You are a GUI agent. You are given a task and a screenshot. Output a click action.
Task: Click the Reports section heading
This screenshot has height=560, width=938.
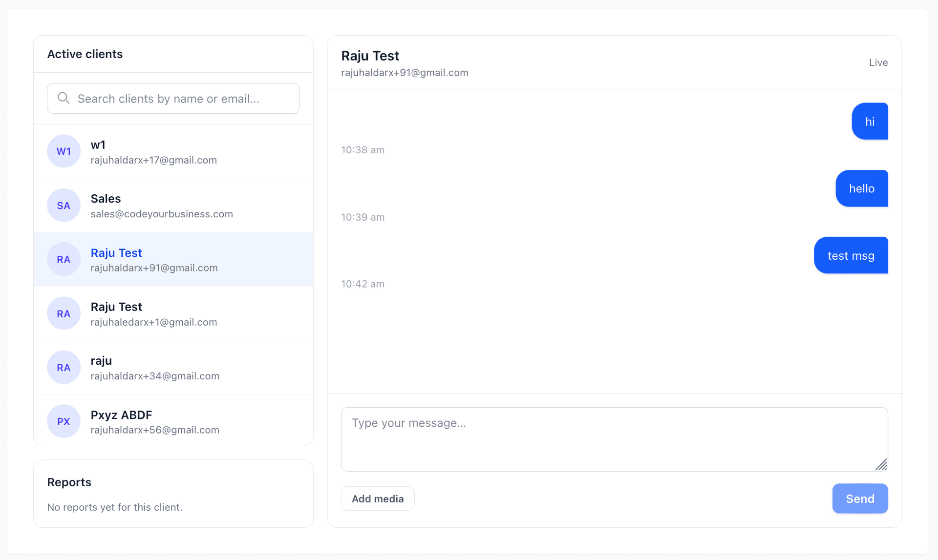point(69,482)
